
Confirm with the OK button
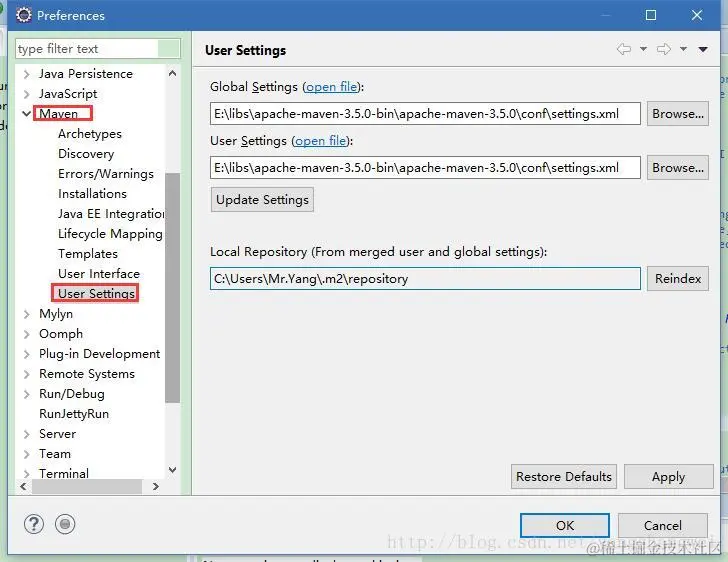coord(565,525)
